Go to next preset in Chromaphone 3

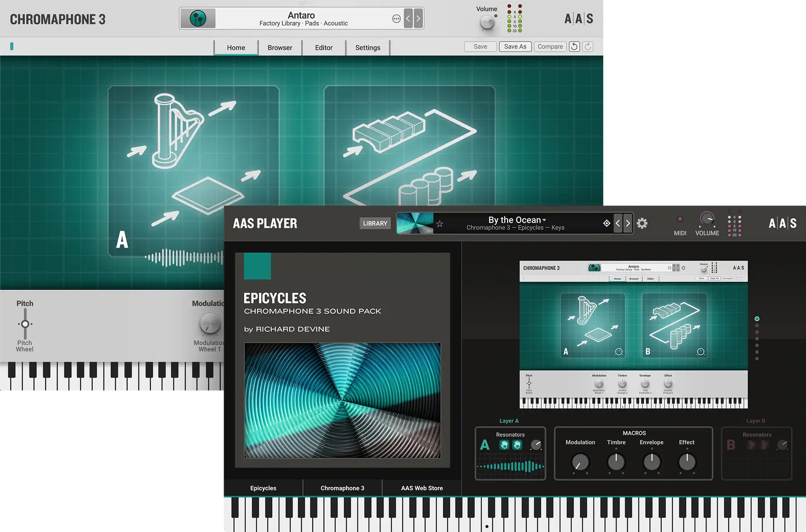tap(418, 18)
